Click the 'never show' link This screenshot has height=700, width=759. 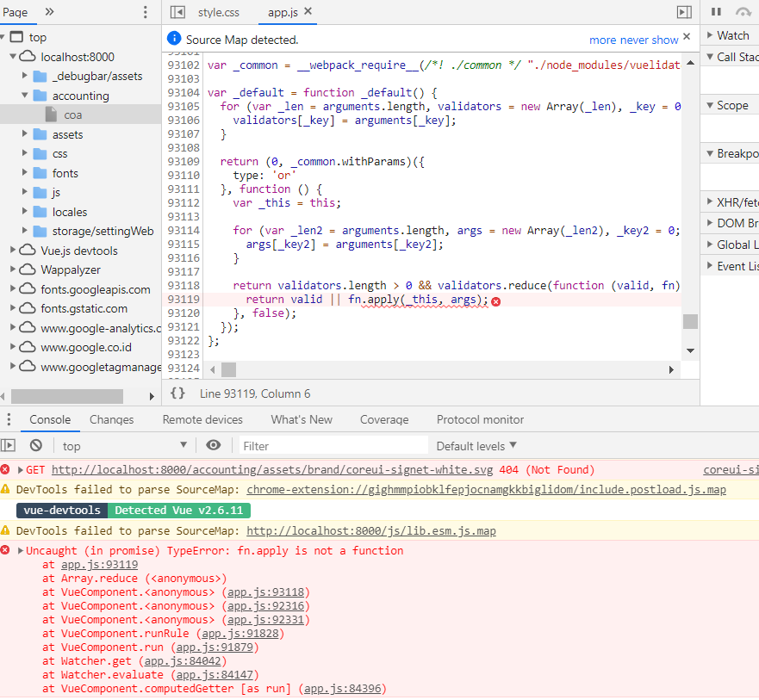[x=649, y=40]
